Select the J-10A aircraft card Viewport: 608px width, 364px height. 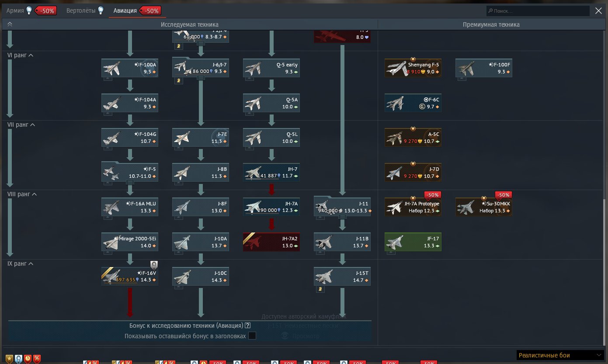pyautogui.click(x=201, y=242)
